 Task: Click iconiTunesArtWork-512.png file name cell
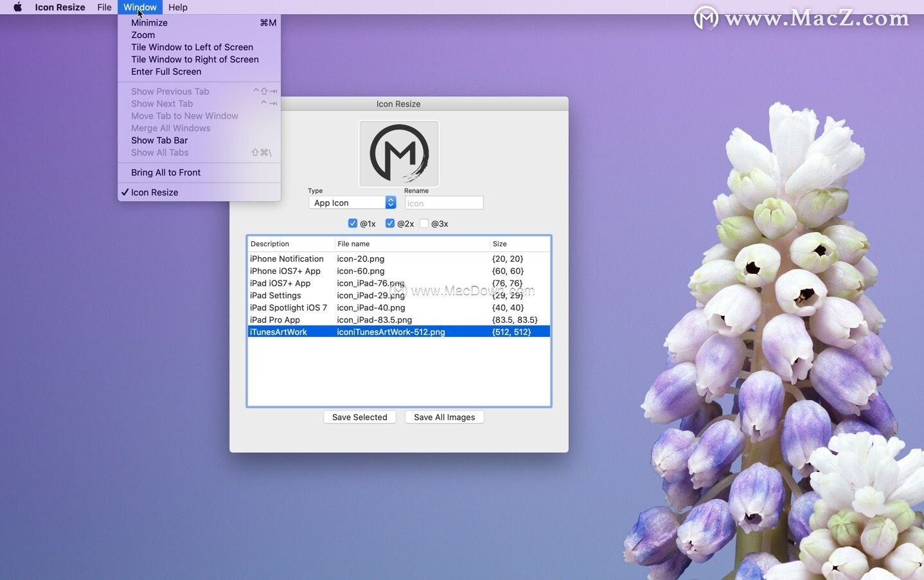pyautogui.click(x=391, y=332)
